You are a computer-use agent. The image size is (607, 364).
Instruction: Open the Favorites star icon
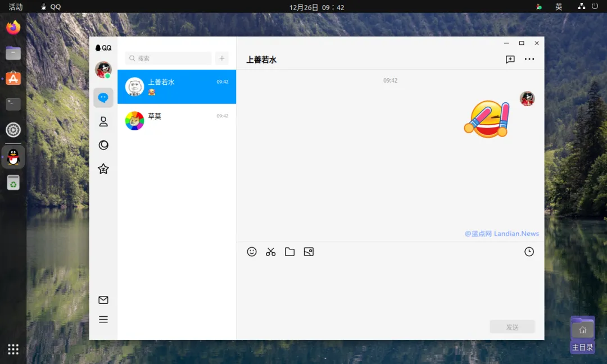click(103, 169)
